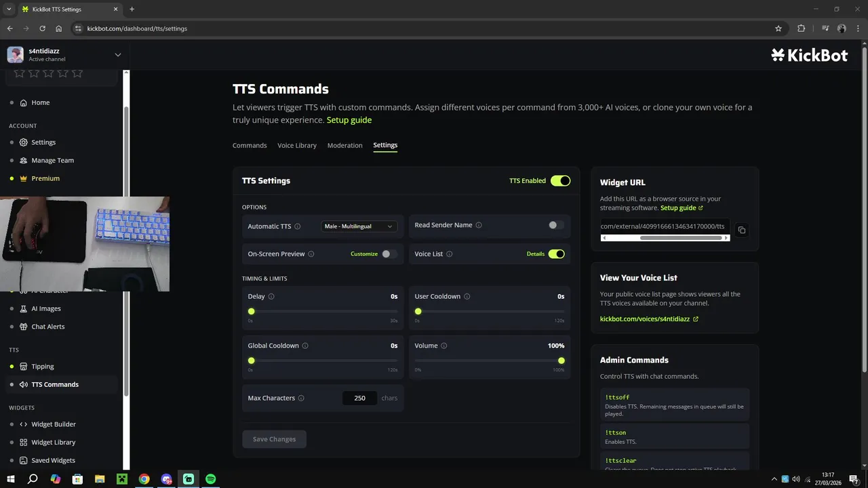Turn on the On-Screen Preview toggle
The image size is (868, 488).
pos(389,254)
